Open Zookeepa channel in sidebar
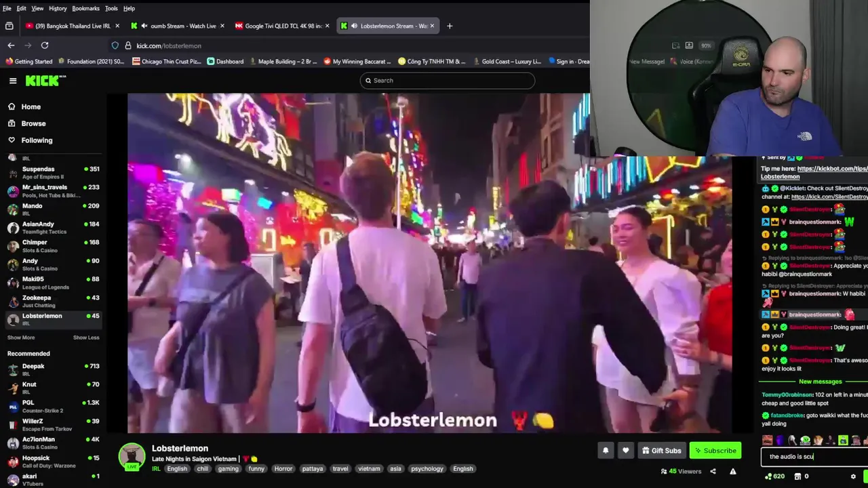 53,301
